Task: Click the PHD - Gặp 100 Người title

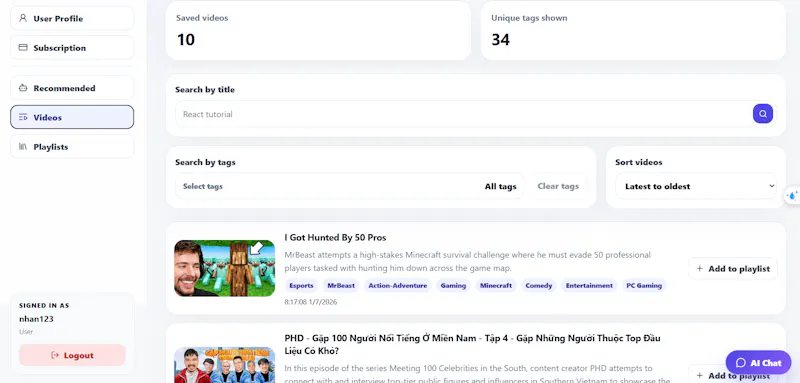Action: 473,344
